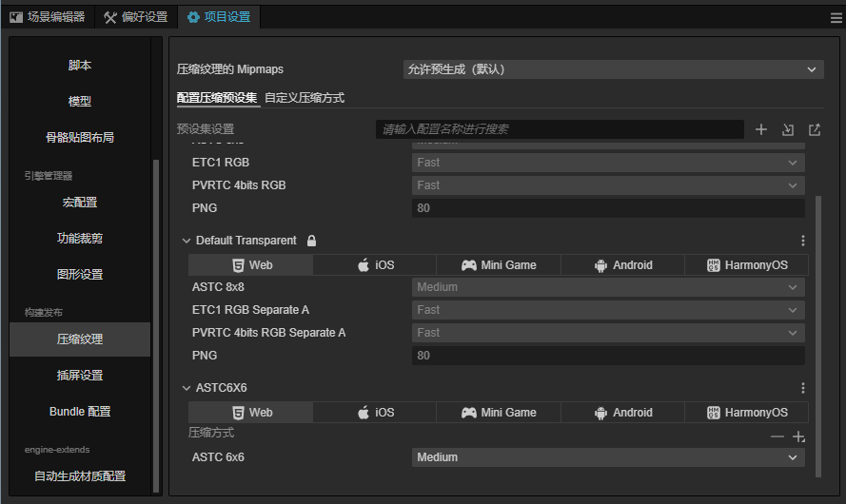This screenshot has width=846, height=504.
Task: Click the preset name search field
Action: [x=560, y=129]
